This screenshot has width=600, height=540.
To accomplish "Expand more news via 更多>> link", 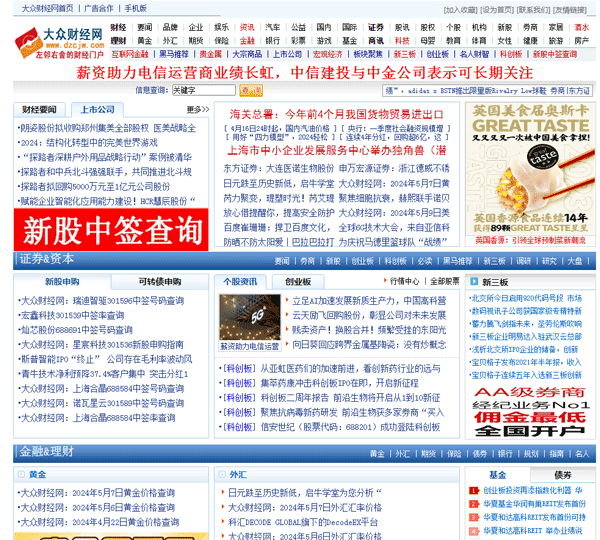I will (198, 109).
